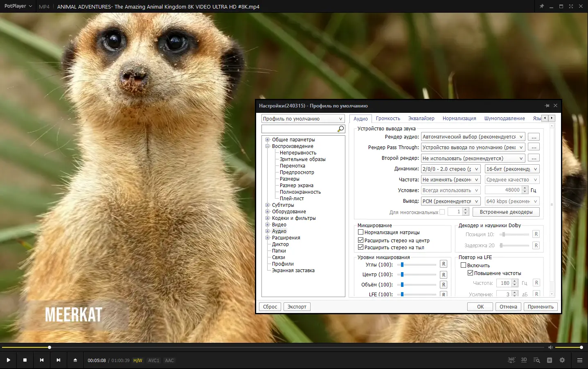Expand the Субтитры tree node

(267, 205)
